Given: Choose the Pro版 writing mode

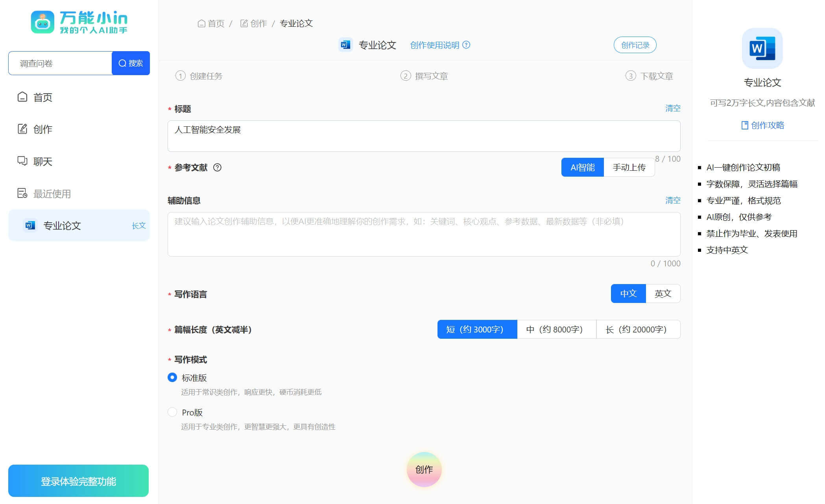Looking at the screenshot, I should (172, 412).
